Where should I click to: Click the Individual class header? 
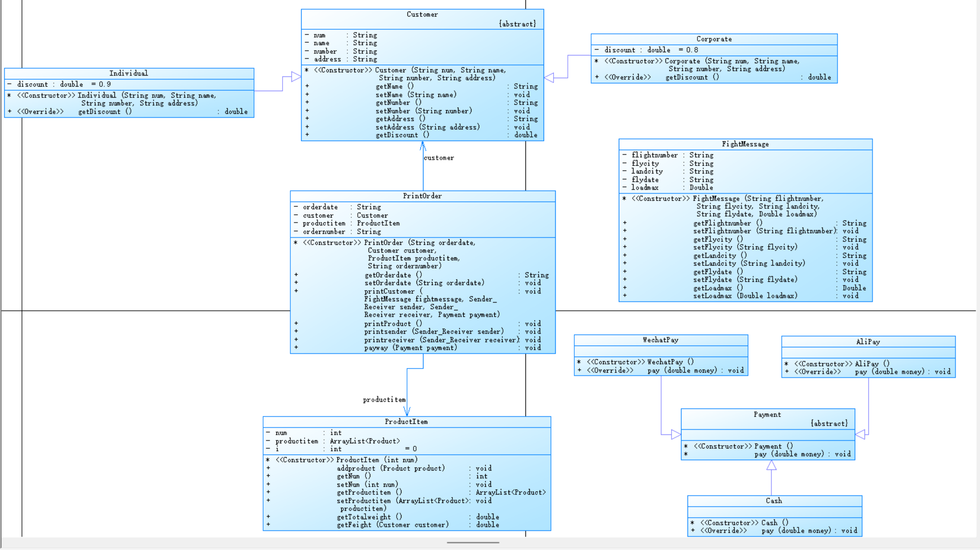pyautogui.click(x=128, y=73)
